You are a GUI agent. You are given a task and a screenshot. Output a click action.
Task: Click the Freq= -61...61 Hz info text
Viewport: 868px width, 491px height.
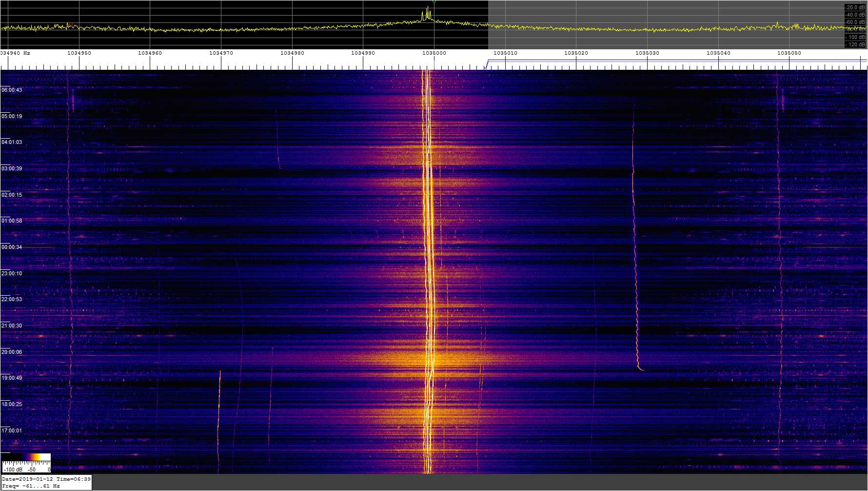point(31,486)
